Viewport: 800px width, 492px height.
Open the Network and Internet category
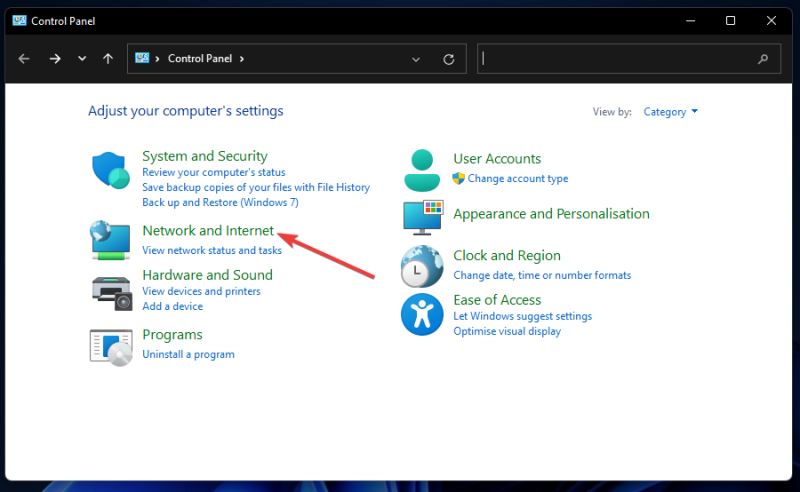click(208, 231)
